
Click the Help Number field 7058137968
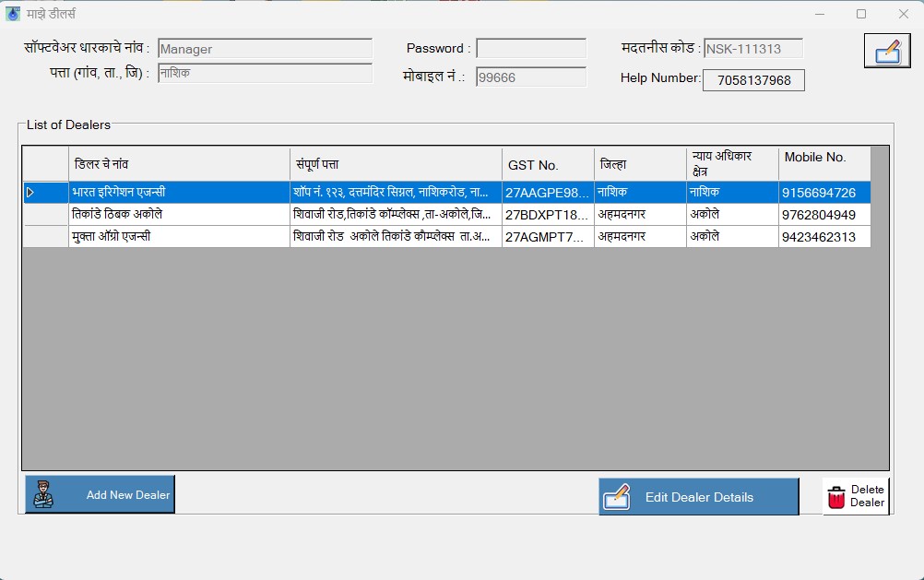click(753, 80)
